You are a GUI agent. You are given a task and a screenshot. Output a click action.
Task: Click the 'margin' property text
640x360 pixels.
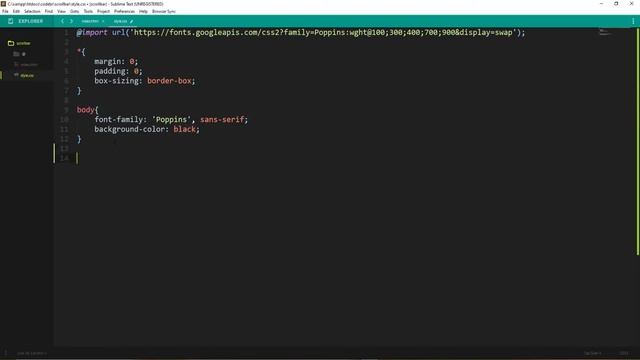pyautogui.click(x=107, y=62)
